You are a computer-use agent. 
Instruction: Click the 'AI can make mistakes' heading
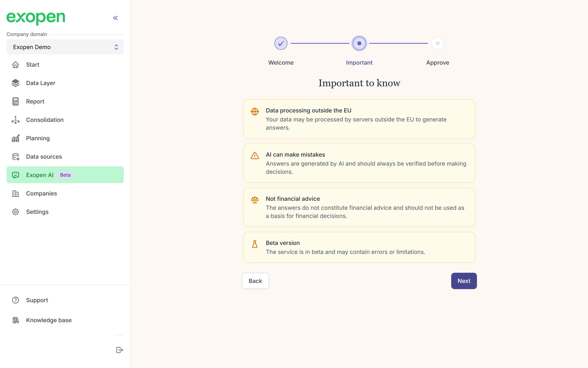pyautogui.click(x=295, y=155)
